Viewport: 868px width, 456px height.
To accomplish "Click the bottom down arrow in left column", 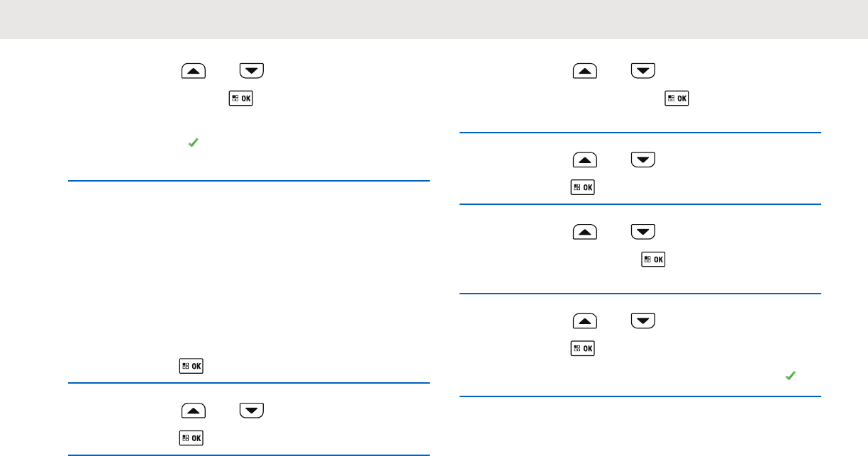I will tap(252, 411).
